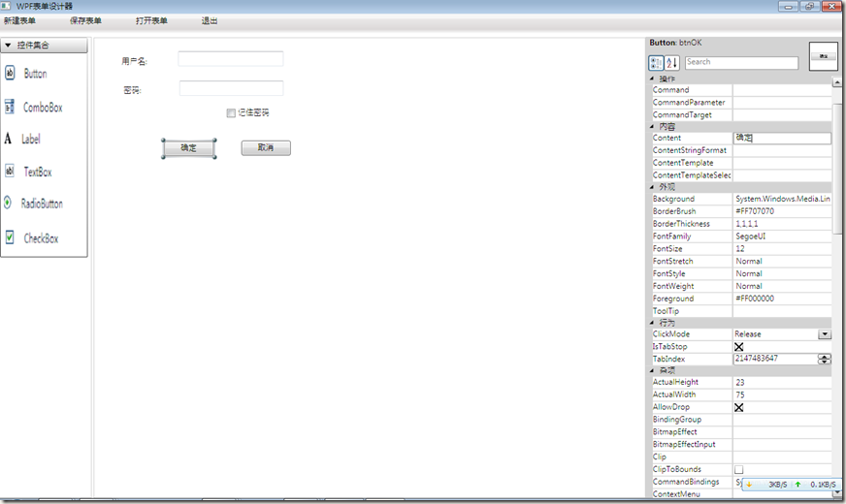Select the ContentStringFormat property row
846x504 pixels.
click(x=741, y=150)
